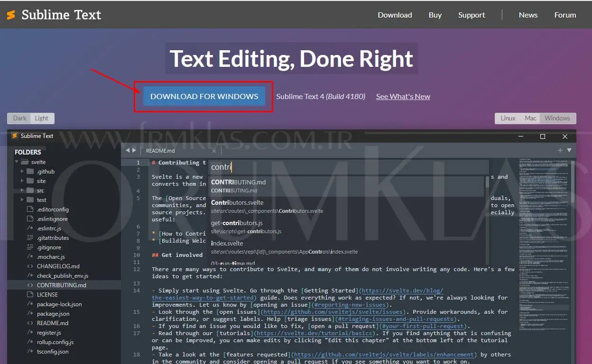
Task: Select the Mac platform option
Action: click(x=530, y=118)
